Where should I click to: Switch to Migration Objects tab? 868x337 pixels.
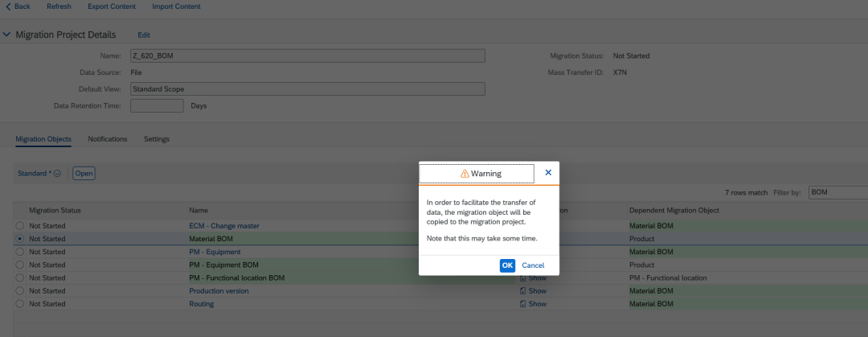click(43, 139)
